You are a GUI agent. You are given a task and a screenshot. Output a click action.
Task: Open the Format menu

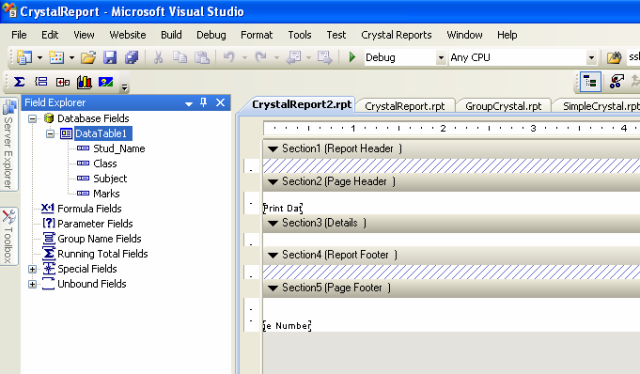tap(256, 35)
